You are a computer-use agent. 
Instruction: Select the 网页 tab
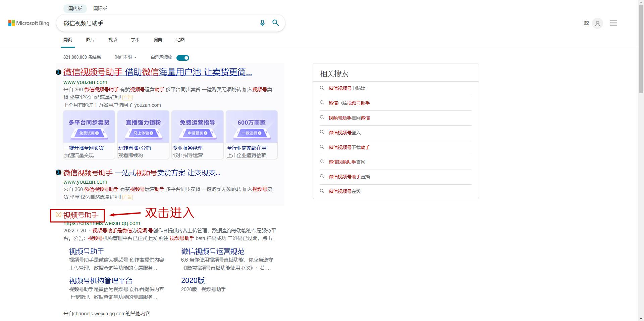coord(67,40)
